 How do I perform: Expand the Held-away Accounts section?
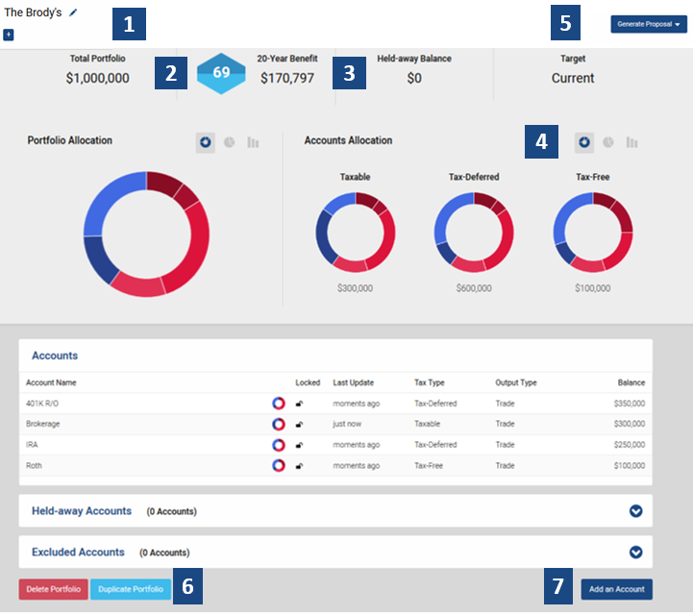tap(635, 511)
